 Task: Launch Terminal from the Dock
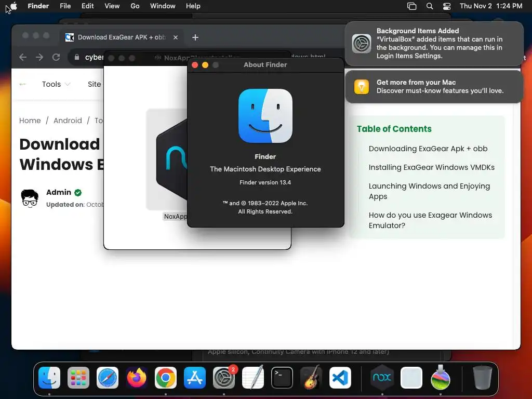click(x=282, y=378)
